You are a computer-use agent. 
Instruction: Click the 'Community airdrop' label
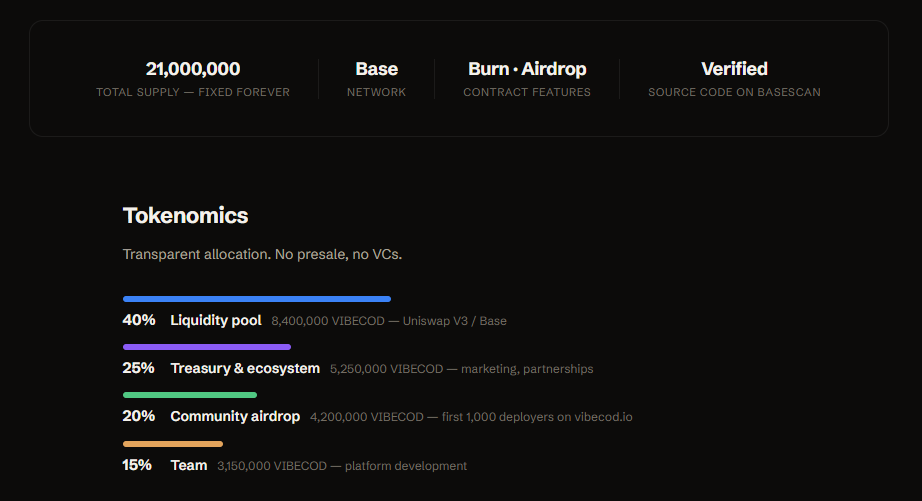[235, 417]
